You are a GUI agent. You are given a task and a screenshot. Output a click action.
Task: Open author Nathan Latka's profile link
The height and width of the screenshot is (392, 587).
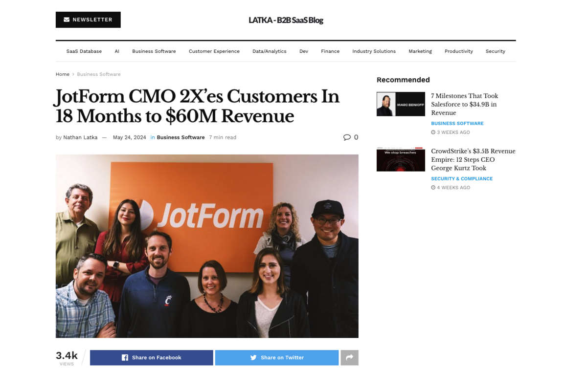(80, 137)
